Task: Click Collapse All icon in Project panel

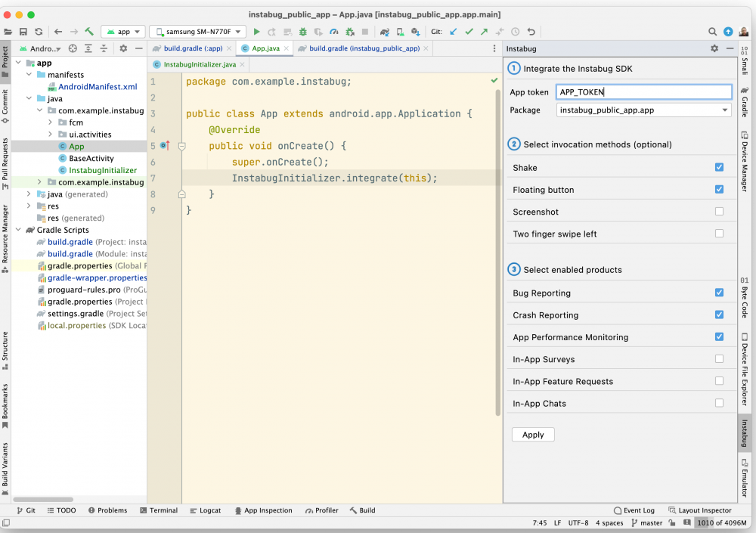Action: [104, 48]
